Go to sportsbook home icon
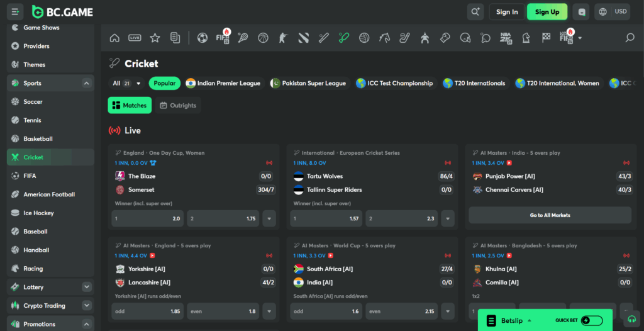 tap(114, 38)
